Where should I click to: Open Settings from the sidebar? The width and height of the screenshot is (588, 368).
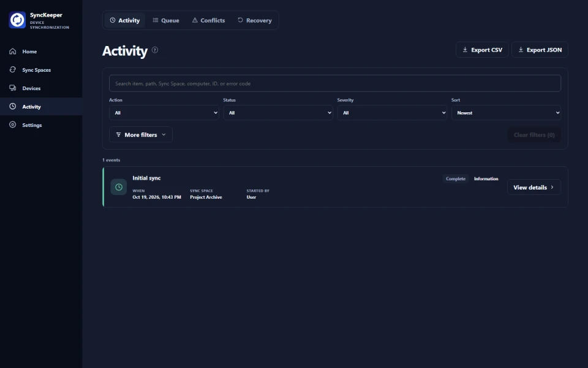(x=41, y=125)
